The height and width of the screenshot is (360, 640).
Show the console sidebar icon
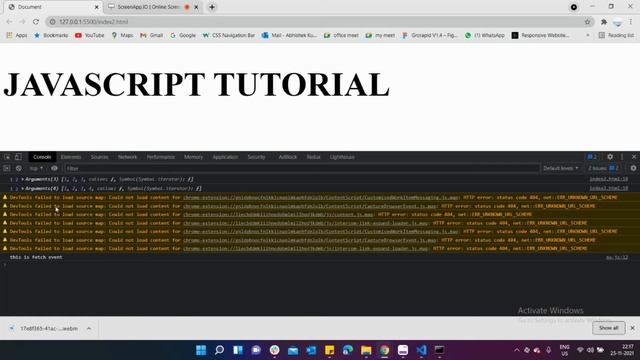point(7,168)
